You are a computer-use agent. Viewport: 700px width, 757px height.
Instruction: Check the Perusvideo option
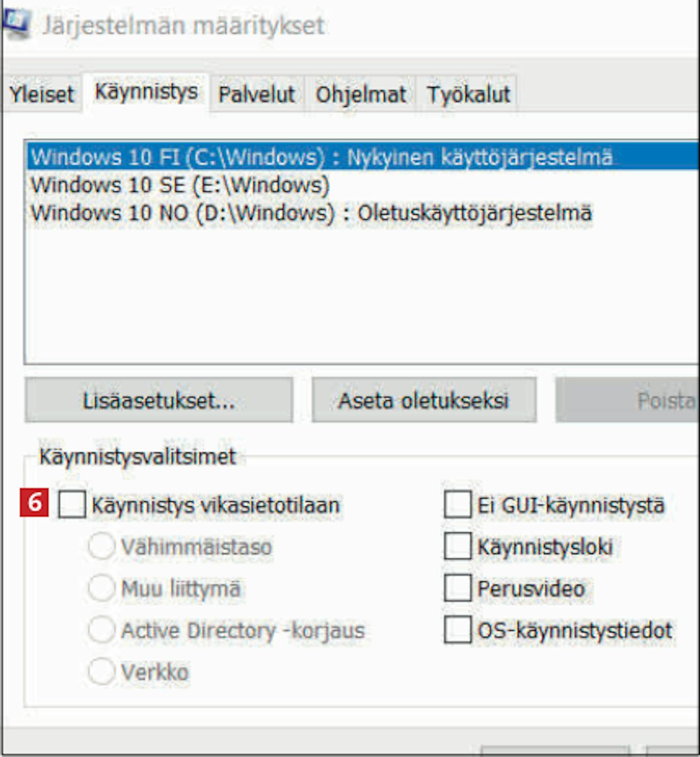[x=458, y=588]
